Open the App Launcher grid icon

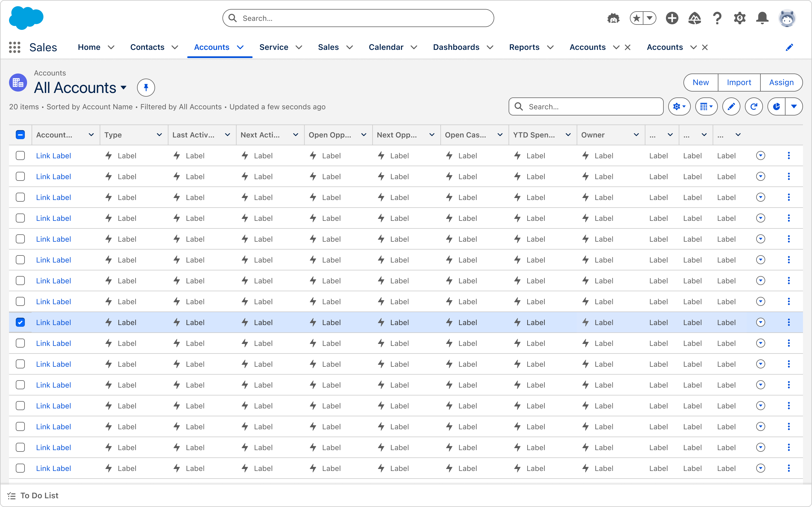(14, 47)
